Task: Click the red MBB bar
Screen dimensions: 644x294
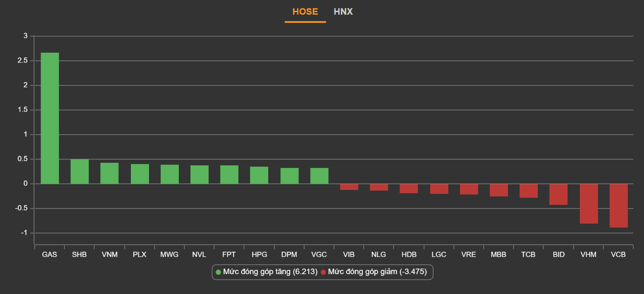Action: [498, 190]
